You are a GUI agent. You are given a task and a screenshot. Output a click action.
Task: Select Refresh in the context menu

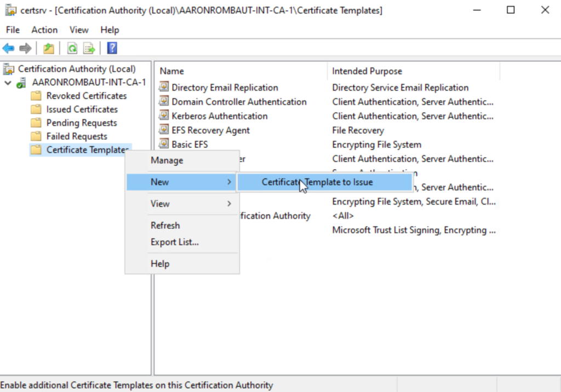165,226
